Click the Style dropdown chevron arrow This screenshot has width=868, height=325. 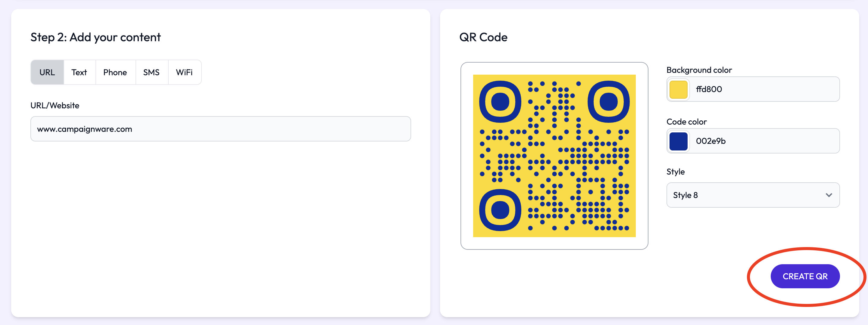click(x=829, y=195)
